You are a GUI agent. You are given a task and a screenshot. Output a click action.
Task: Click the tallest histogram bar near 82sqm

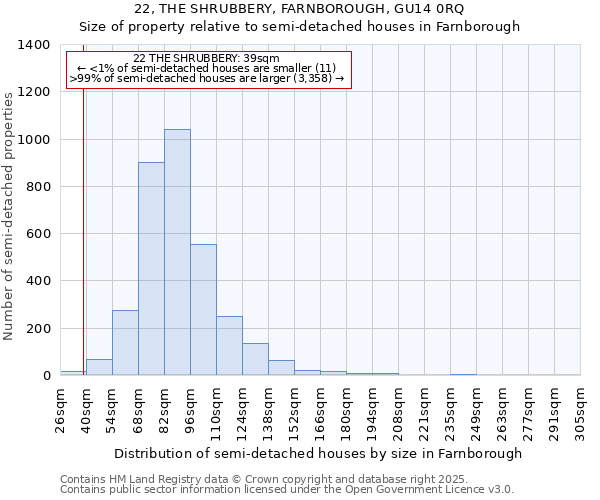pyautogui.click(x=177, y=252)
